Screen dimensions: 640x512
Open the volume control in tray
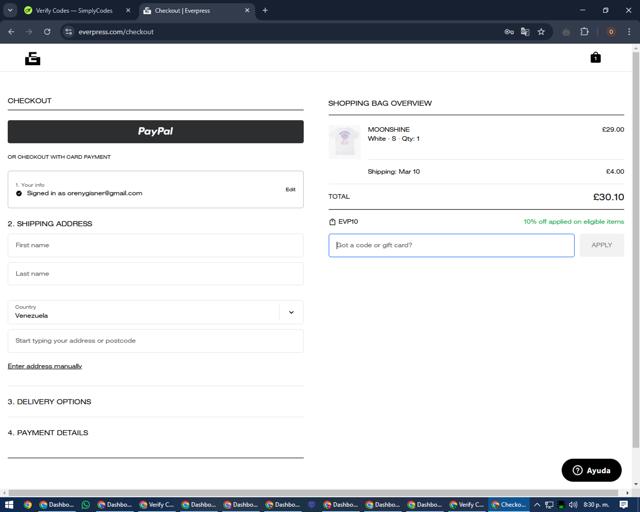pos(573,505)
